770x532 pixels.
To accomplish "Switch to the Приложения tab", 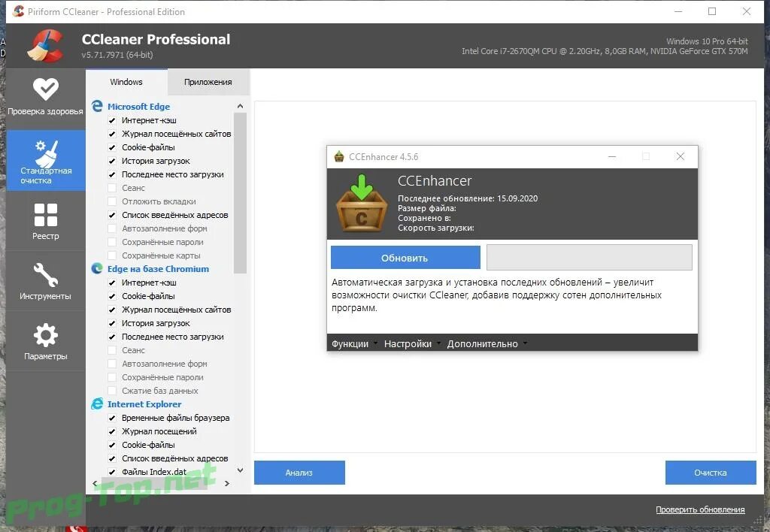I will 208,82.
